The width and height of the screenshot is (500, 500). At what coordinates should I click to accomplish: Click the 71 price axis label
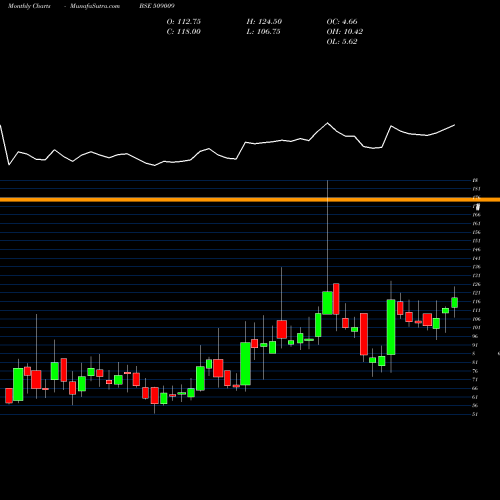coord(475,380)
